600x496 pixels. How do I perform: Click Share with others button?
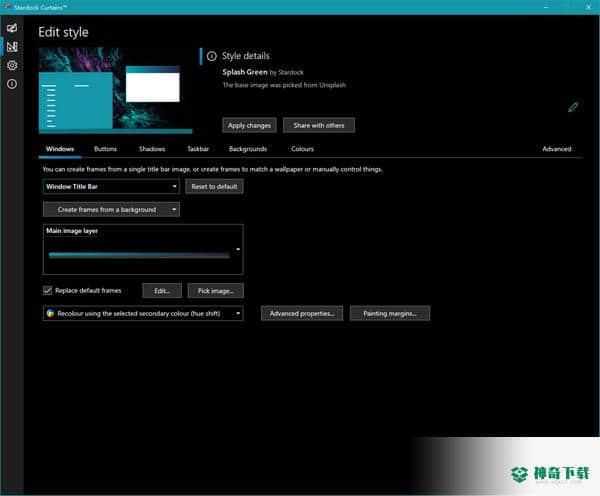coord(319,125)
